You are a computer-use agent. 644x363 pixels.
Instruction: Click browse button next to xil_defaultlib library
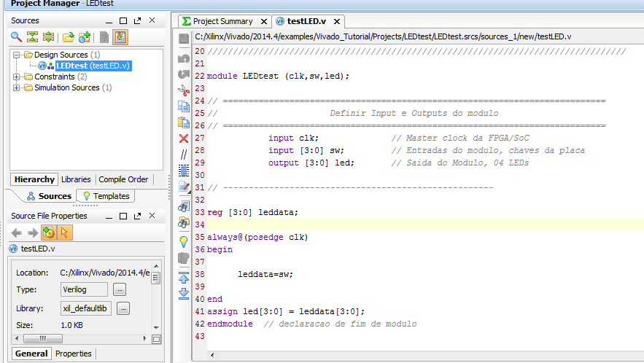pyautogui.click(x=123, y=308)
